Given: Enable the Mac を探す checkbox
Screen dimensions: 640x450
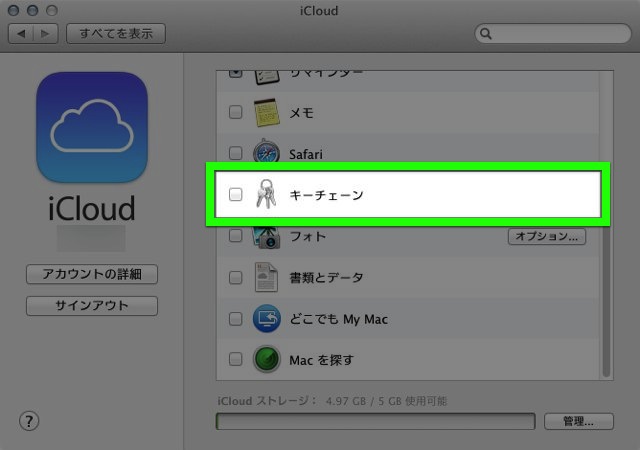Looking at the screenshot, I should [236, 359].
